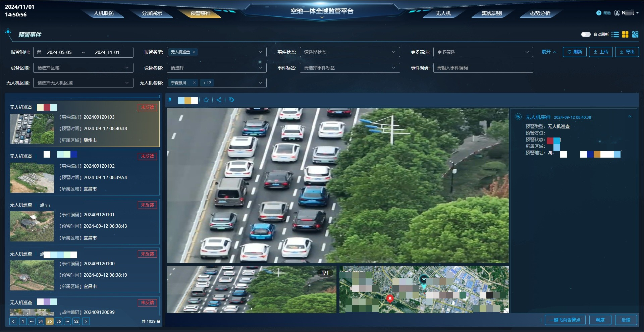The image size is (644, 332).
Task: Share the current event via share icon
Action: pos(219,100)
